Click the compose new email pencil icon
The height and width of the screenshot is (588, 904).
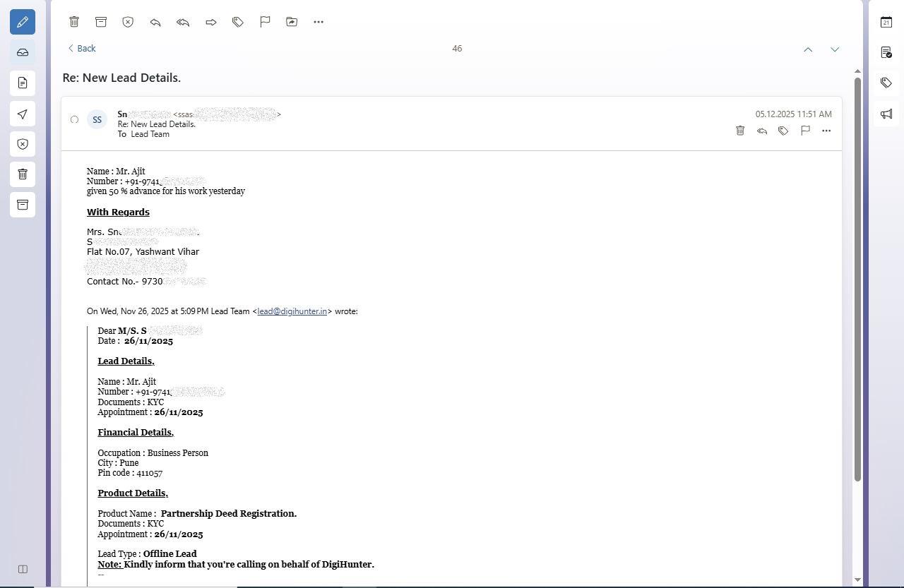coord(23,22)
